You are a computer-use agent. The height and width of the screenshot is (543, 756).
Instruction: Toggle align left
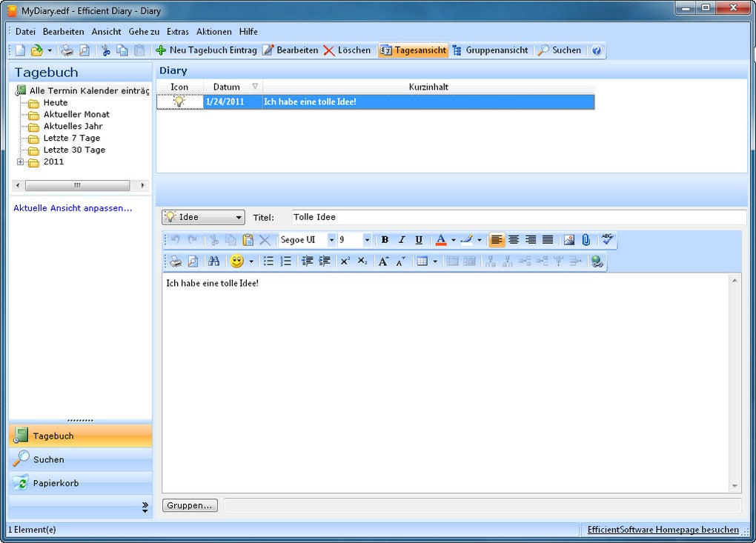click(x=497, y=240)
